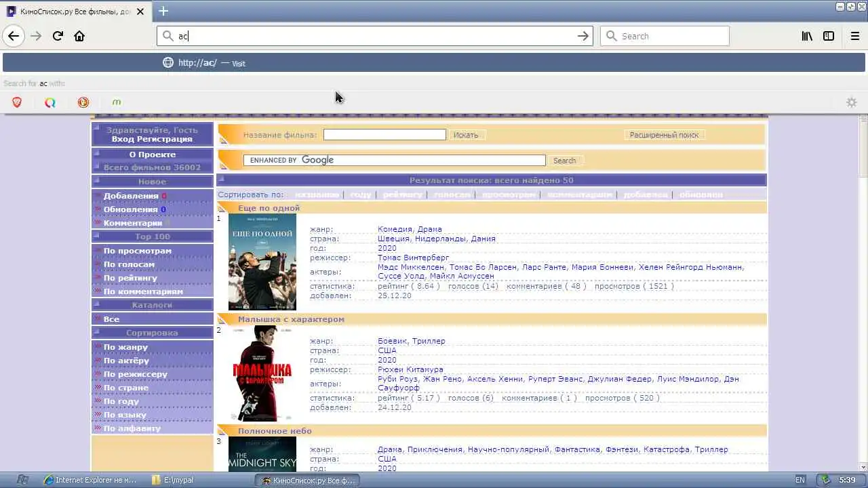Sort catalog По алфавиту
This screenshot has width=868, height=488.
pyautogui.click(x=132, y=428)
